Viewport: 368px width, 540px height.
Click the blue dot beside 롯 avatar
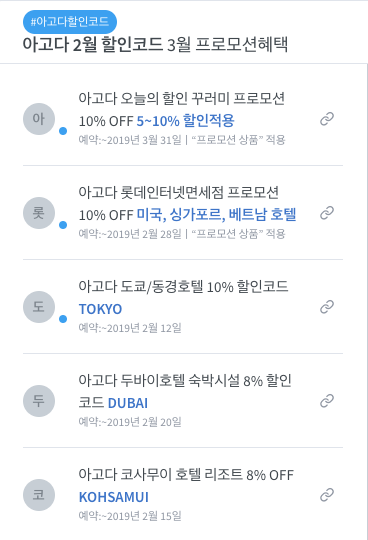(63, 225)
